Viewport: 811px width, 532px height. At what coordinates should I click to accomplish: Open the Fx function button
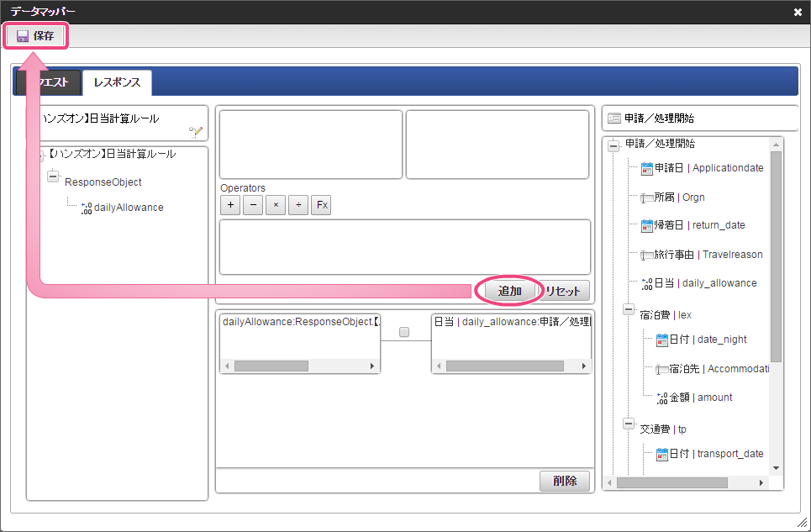pyautogui.click(x=321, y=205)
